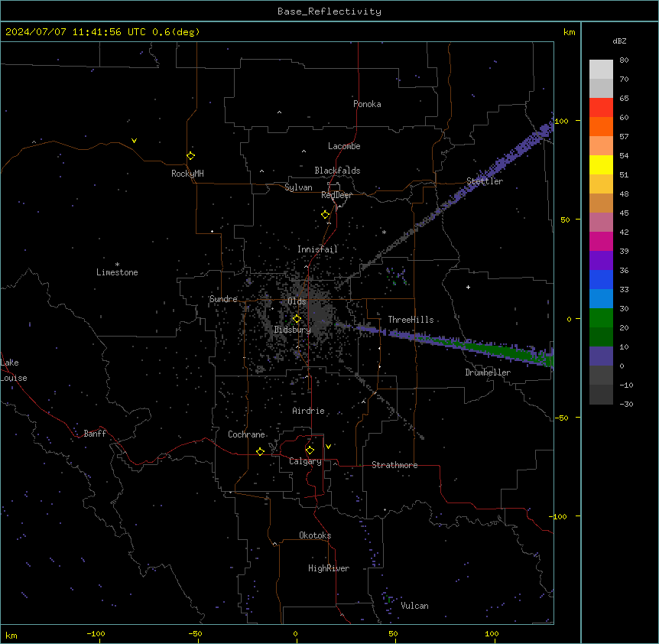Select the Lacombe city label
This screenshot has width=659, height=644.
(344, 146)
